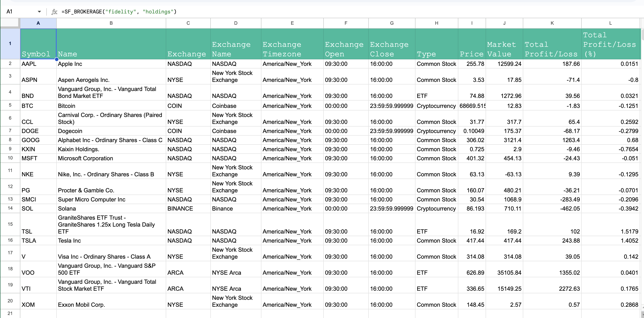
Task: Click the fx function icon
Action: pos(54,11)
